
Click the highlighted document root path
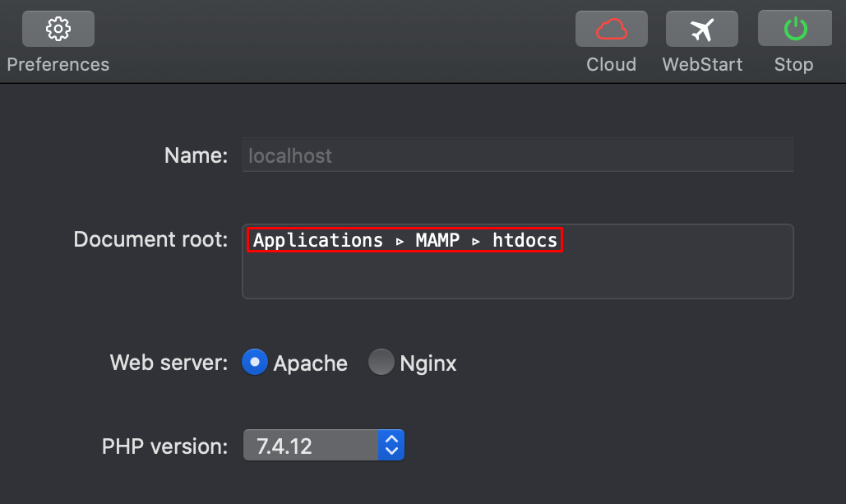[x=405, y=240]
